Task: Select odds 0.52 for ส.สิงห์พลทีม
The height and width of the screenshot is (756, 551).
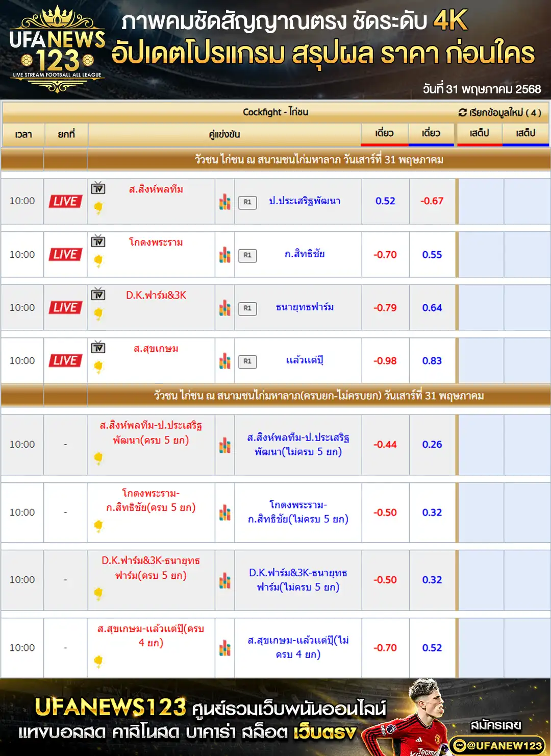Action: pyautogui.click(x=385, y=201)
